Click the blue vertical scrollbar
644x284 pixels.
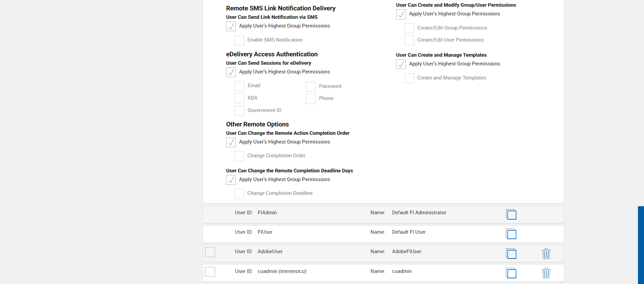[641, 245]
